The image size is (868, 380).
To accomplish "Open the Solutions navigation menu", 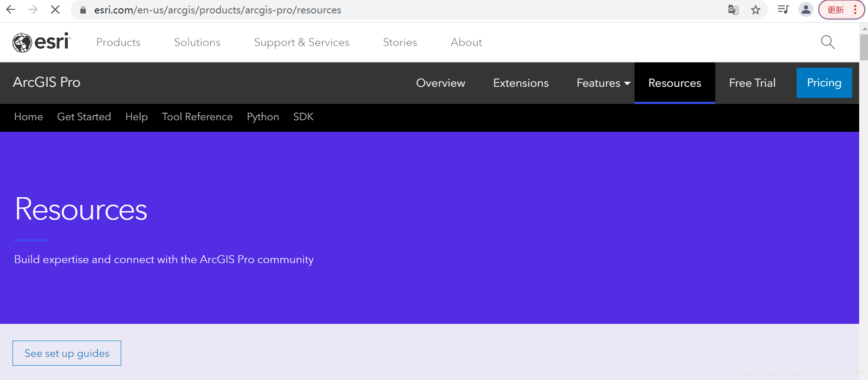I will (x=197, y=42).
